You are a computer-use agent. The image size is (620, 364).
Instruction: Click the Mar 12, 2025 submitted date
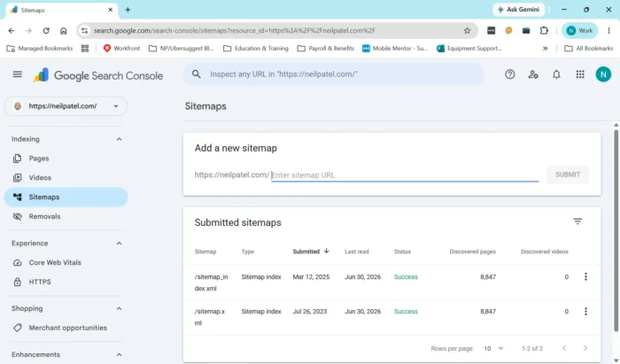311,276
